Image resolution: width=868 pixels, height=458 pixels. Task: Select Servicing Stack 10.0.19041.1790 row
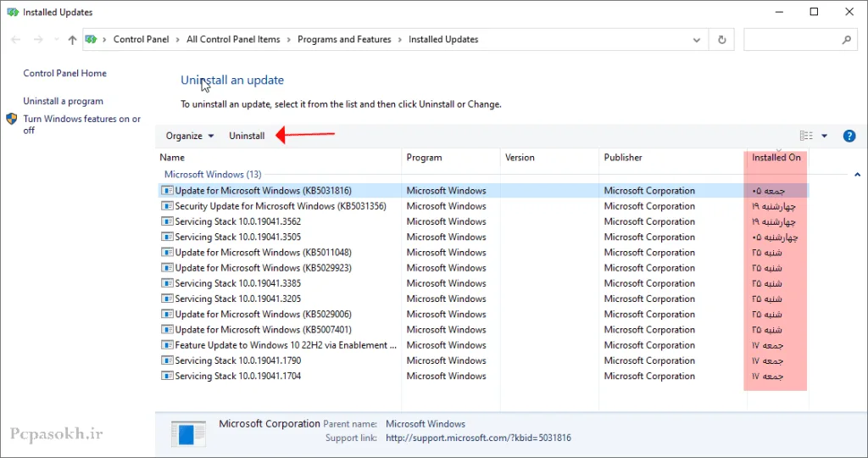(482, 360)
